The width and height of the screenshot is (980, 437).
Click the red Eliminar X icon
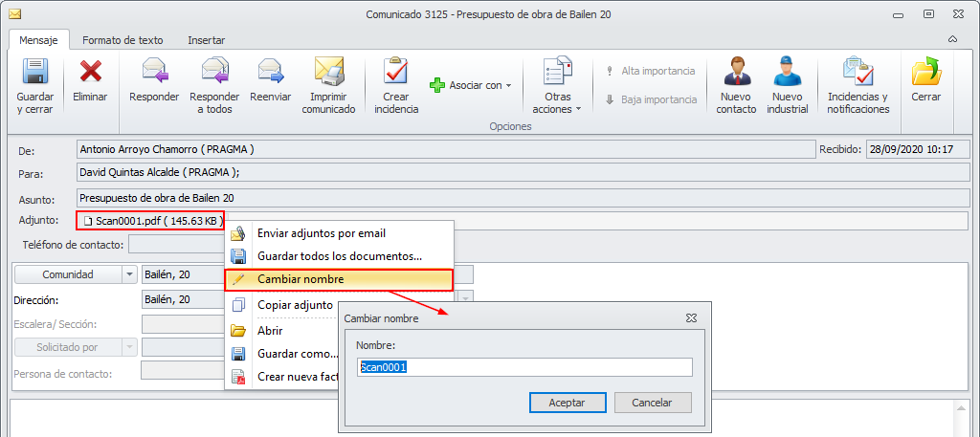[x=91, y=72]
